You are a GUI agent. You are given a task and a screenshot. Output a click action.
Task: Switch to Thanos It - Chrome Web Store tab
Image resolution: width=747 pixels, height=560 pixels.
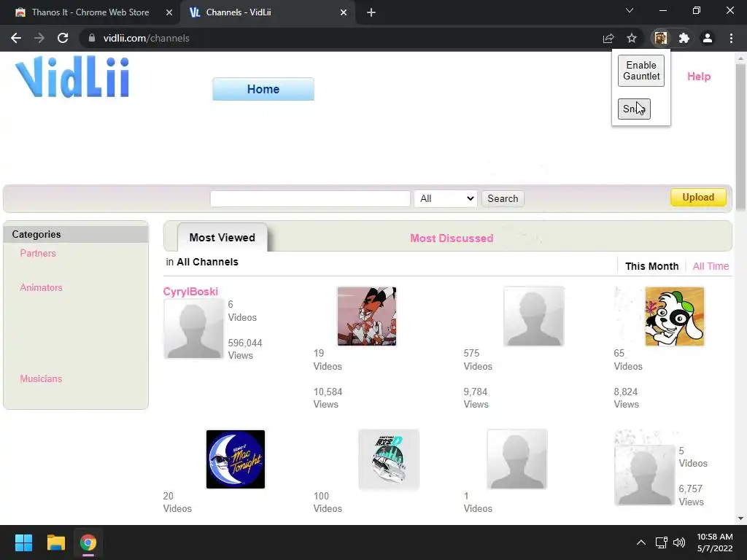coord(90,12)
